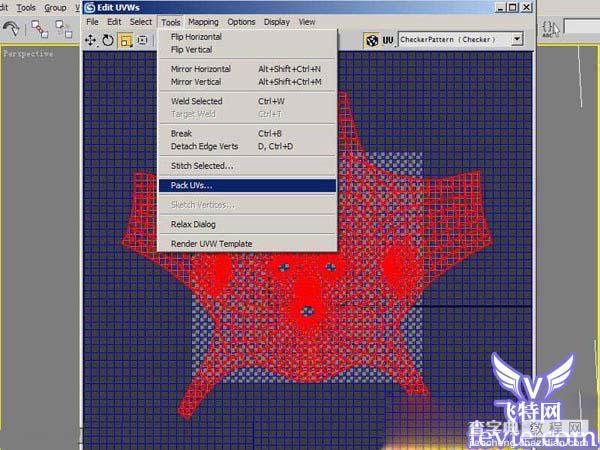Image resolution: width=600 pixels, height=450 pixels.
Task: Click the undo arrow icon in 3ds Max toolbar
Action: coord(11,29)
